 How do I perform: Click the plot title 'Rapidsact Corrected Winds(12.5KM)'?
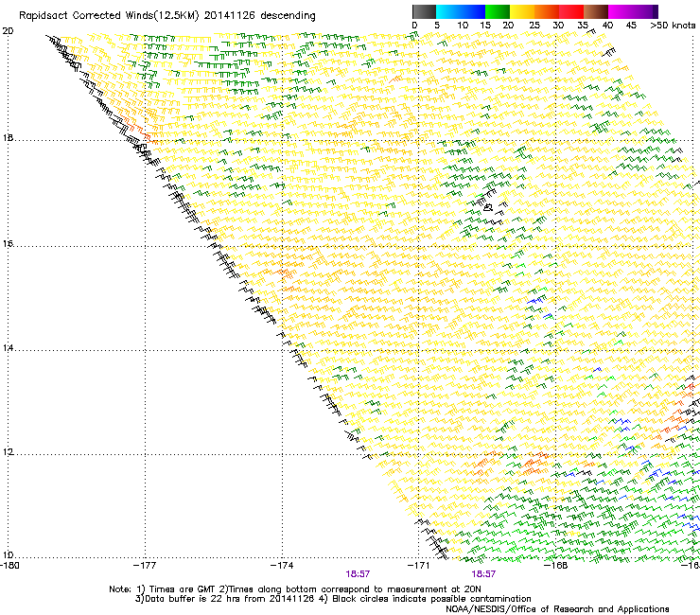point(109,16)
